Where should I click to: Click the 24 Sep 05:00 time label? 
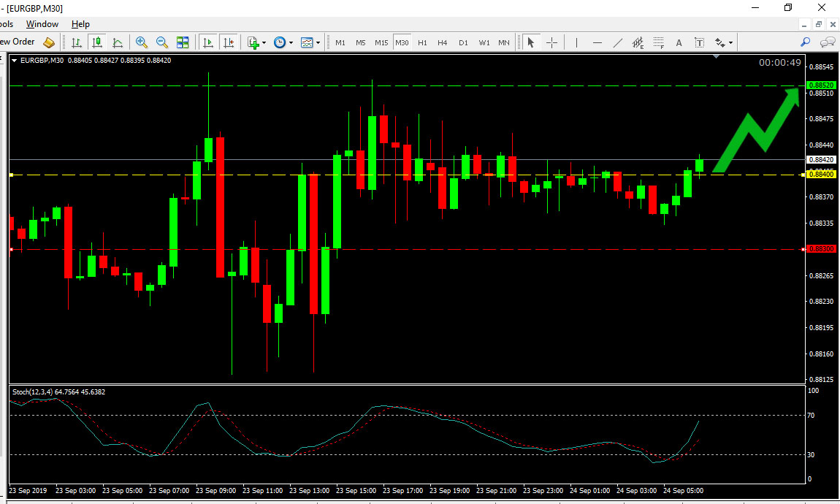click(683, 491)
